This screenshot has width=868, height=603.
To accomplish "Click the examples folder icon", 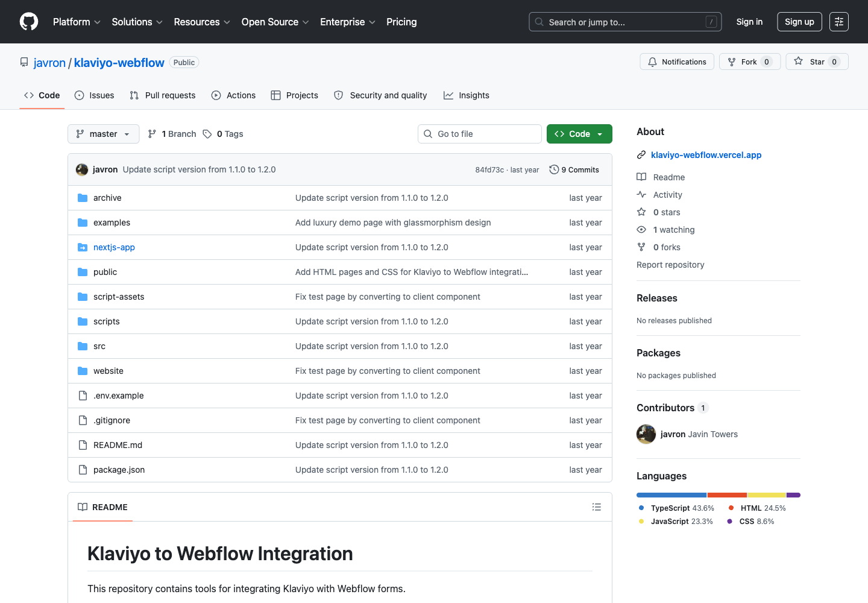I will [83, 223].
